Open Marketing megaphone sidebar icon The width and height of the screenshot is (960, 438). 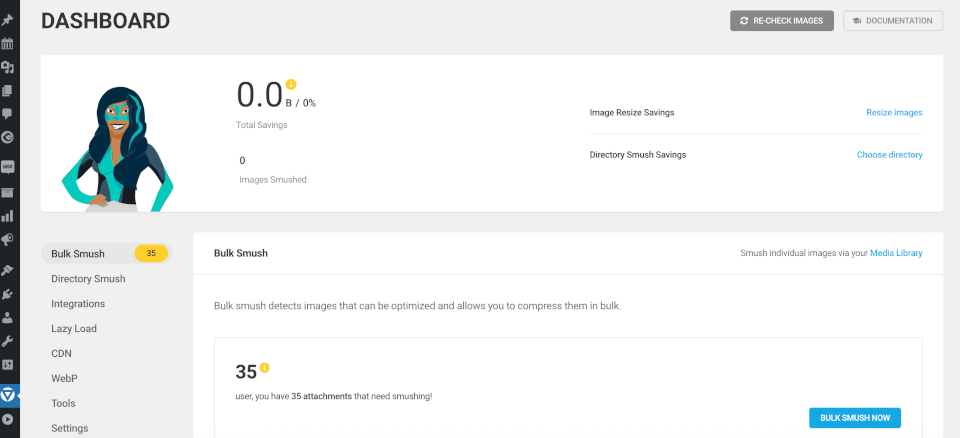(7, 240)
